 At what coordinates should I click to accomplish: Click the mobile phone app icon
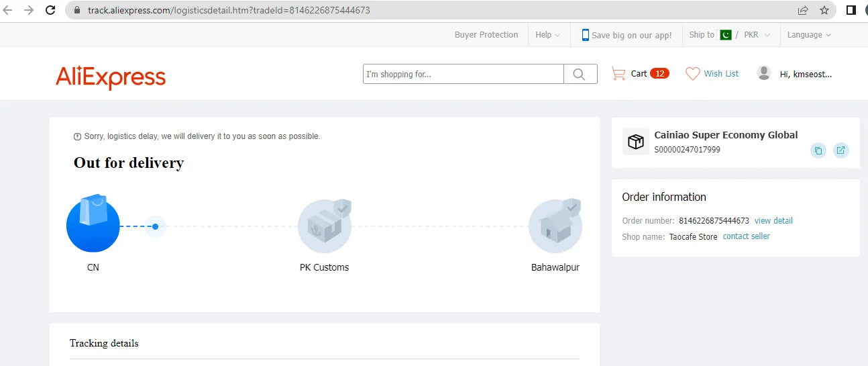pyautogui.click(x=586, y=35)
